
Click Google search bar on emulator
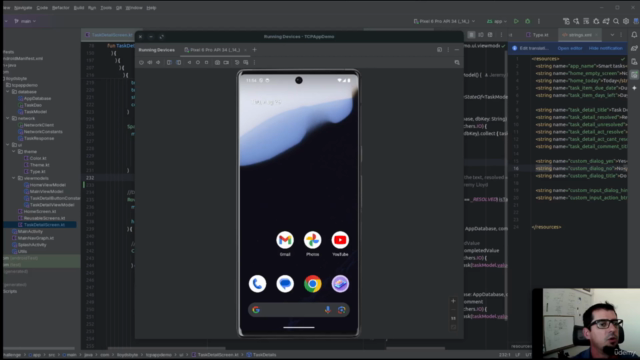[x=299, y=310]
